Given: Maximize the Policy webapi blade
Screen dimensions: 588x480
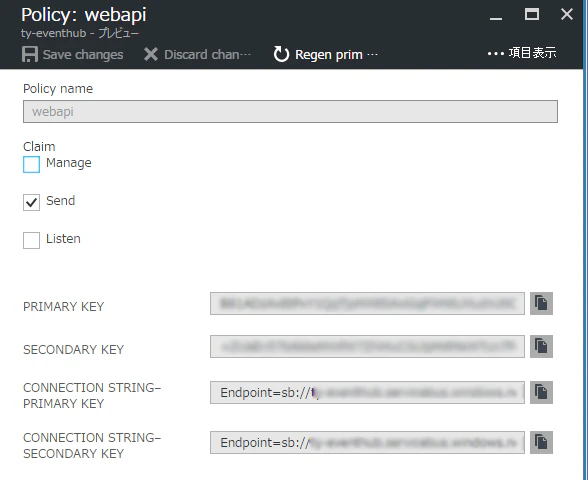Looking at the screenshot, I should tap(532, 15).
